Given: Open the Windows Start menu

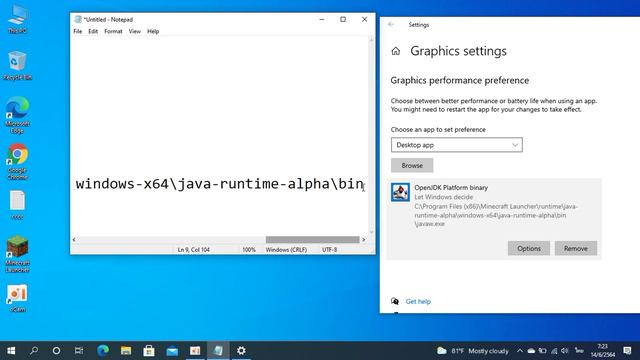Looking at the screenshot, I should pos(11,351).
